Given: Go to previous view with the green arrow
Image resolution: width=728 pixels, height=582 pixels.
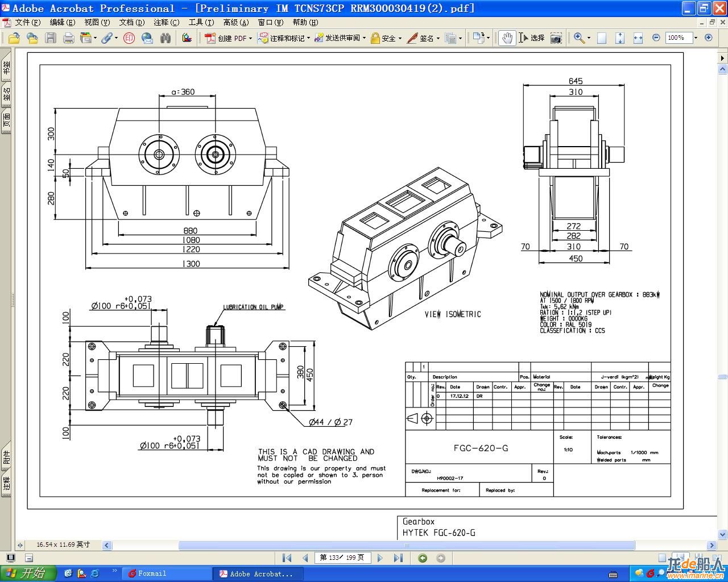Looking at the screenshot, I should [423, 558].
